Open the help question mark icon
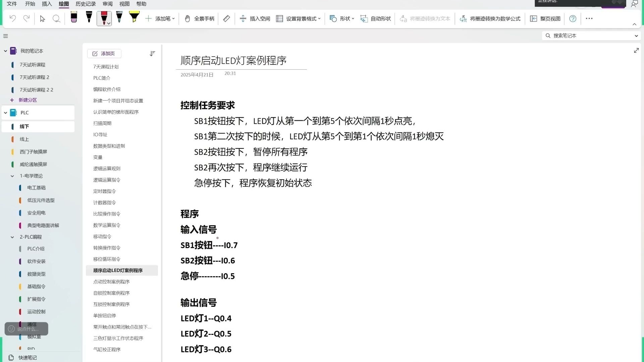The image size is (644, 362). pyautogui.click(x=573, y=19)
